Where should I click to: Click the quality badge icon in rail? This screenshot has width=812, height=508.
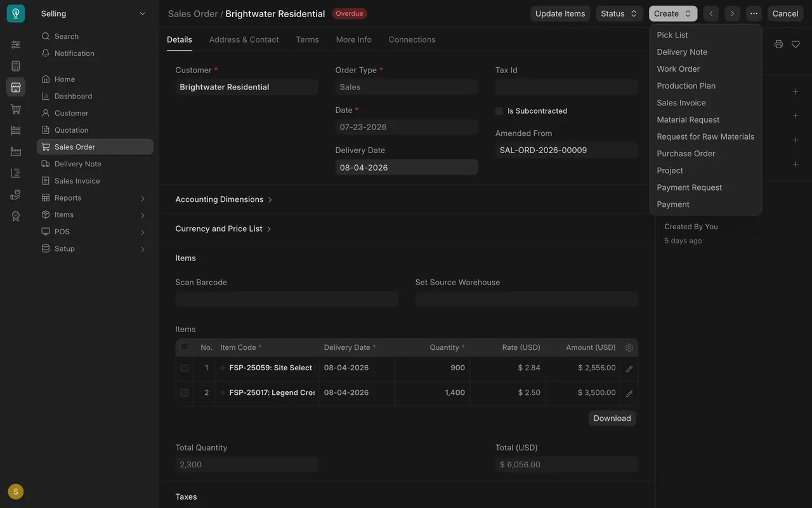click(16, 216)
